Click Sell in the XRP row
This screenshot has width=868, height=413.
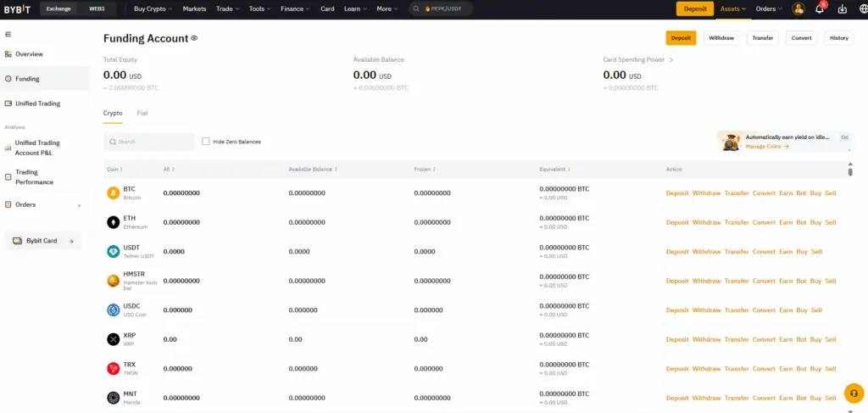tap(831, 339)
